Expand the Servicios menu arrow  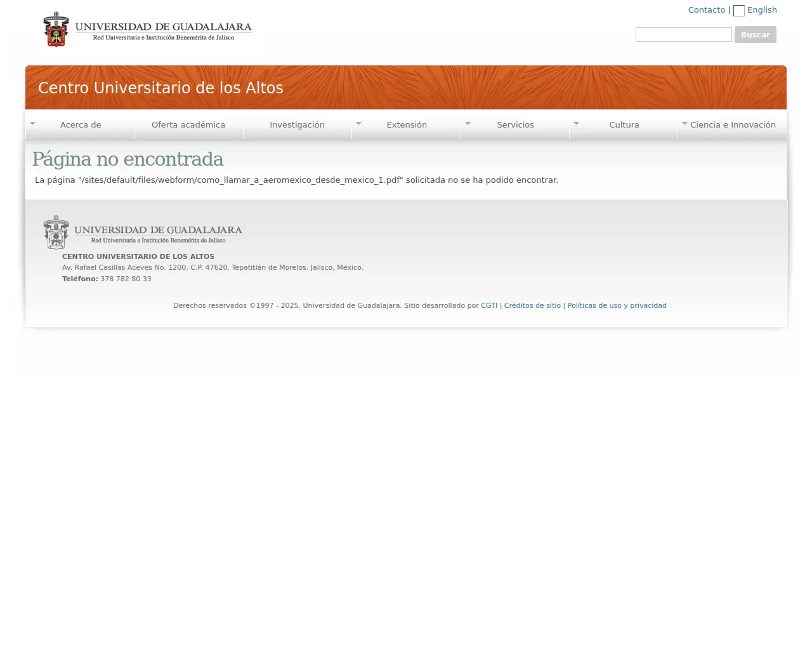tap(468, 124)
